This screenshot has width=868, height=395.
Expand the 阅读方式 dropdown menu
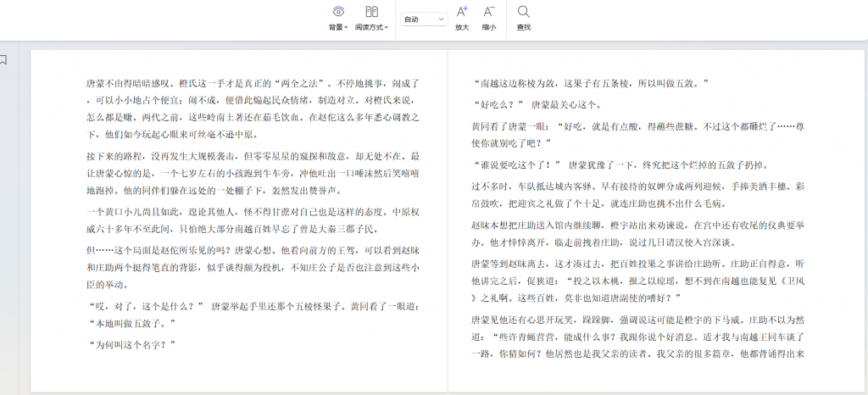[387, 28]
